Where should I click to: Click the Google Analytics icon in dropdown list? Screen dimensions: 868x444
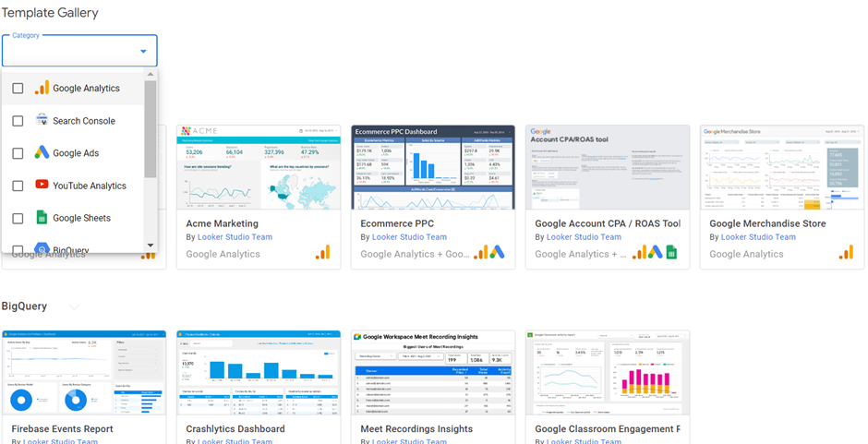(42, 89)
